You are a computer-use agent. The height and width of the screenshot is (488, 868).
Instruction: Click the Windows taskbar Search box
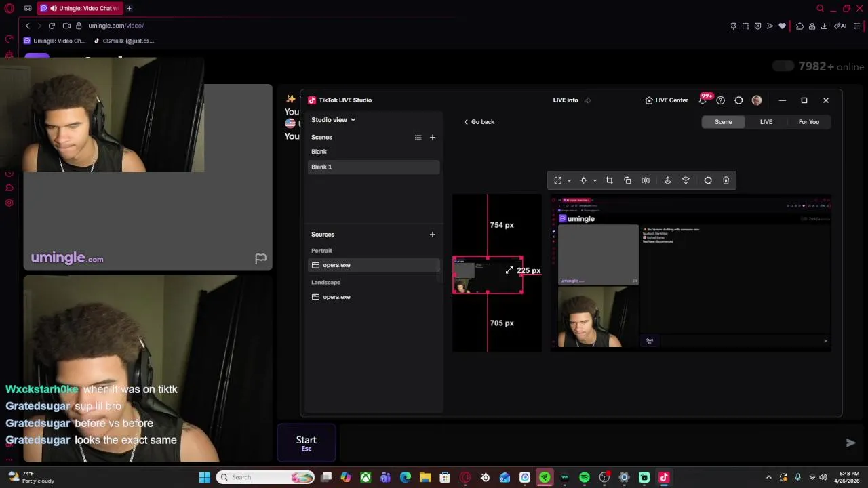click(267, 477)
